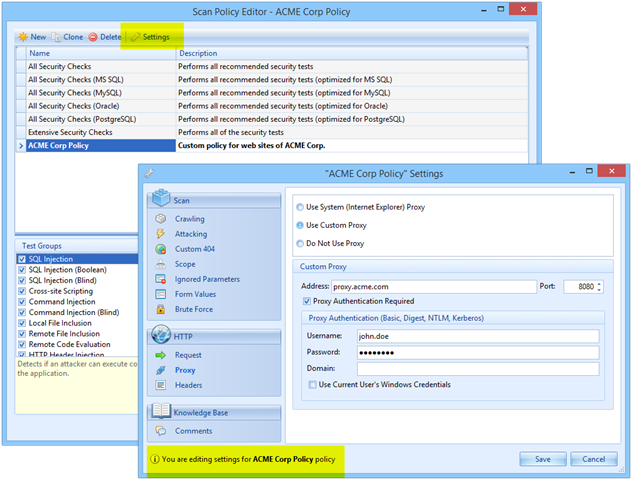
Task: Open the Crawling settings page
Action: [189, 219]
